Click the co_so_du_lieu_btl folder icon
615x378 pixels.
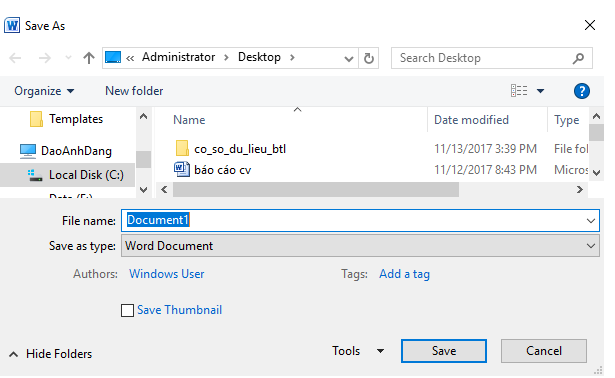(182, 149)
